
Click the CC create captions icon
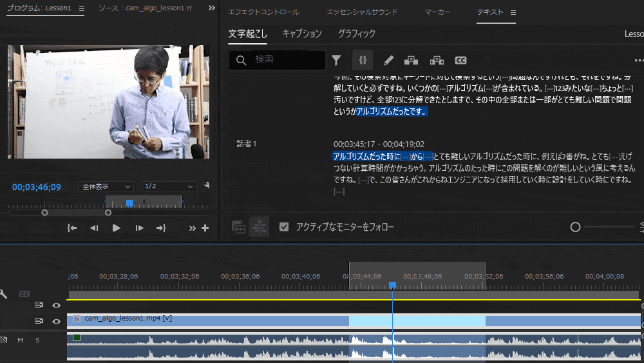pyautogui.click(x=460, y=61)
